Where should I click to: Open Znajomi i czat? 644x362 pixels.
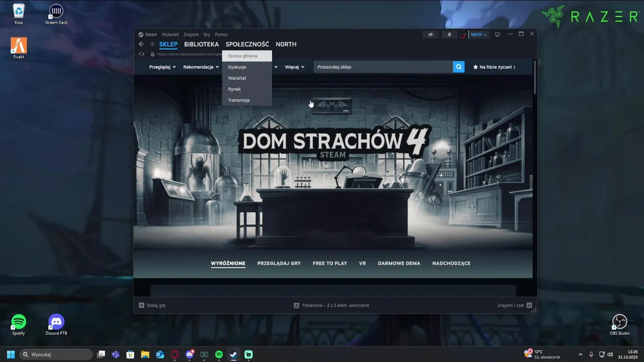pos(515,305)
